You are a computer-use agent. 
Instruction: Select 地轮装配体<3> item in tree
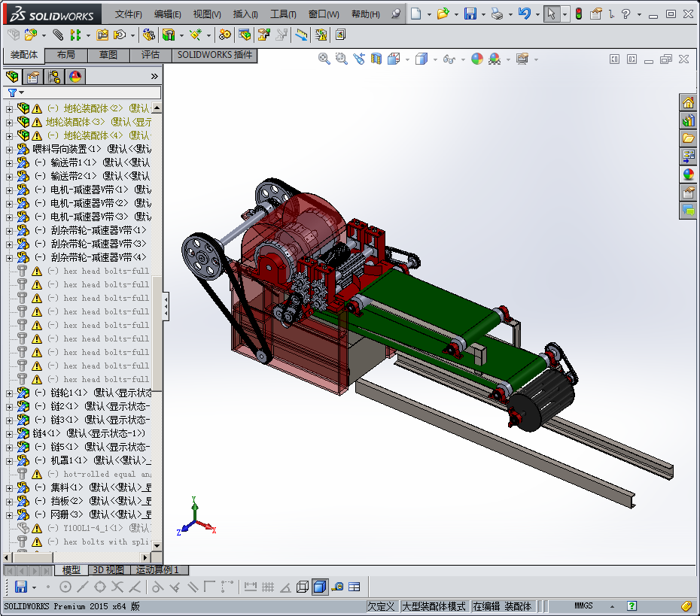pos(84,122)
